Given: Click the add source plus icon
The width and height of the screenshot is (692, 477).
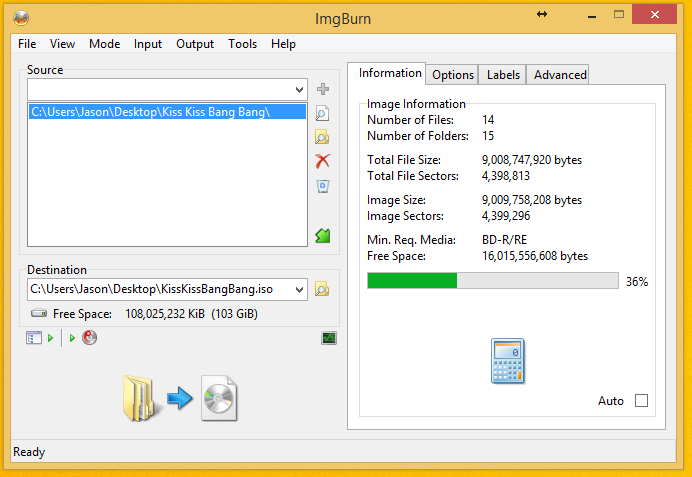Looking at the screenshot, I should pos(323,89).
